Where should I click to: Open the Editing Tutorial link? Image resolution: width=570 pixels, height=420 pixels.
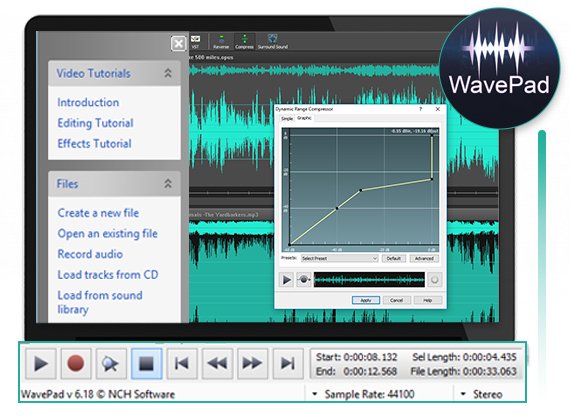(96, 123)
